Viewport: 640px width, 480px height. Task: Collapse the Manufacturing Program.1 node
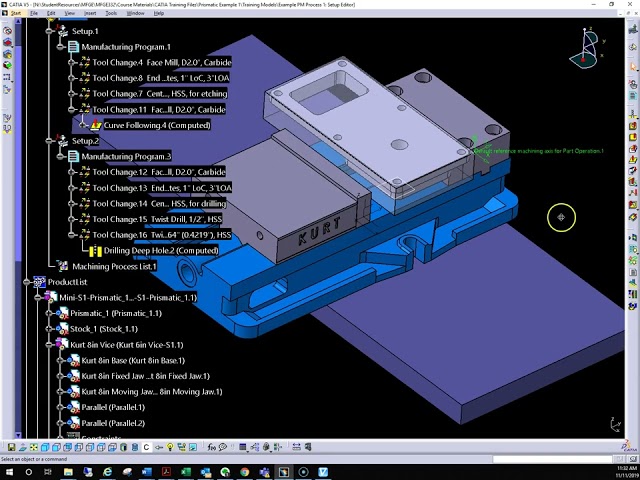[60, 47]
